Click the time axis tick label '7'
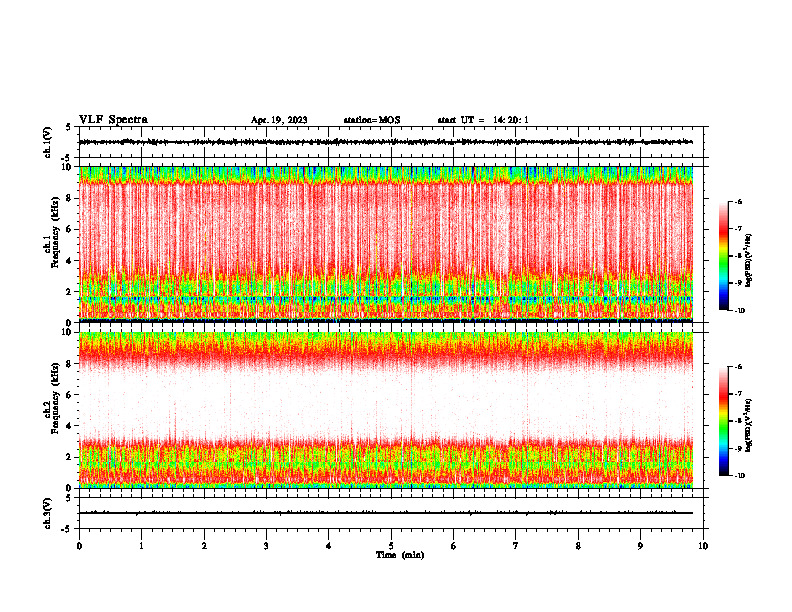792x612 pixels. (x=516, y=546)
